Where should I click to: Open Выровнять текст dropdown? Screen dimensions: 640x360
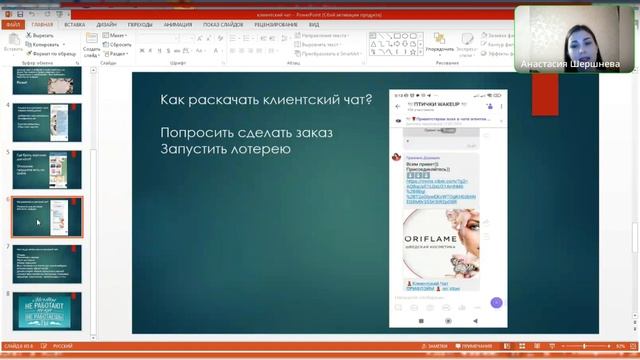pos(318,44)
